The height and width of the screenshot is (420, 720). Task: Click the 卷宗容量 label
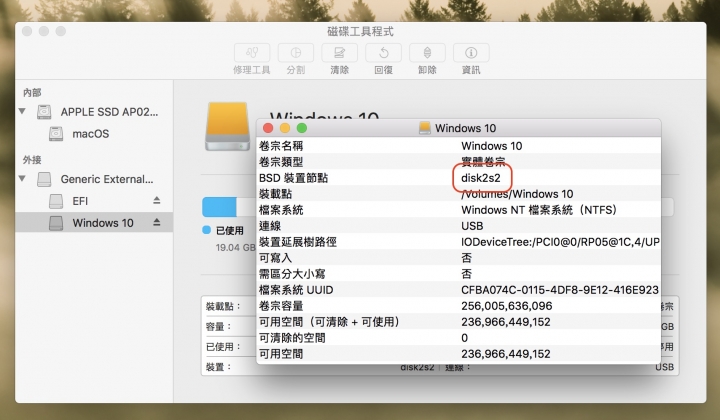(281, 306)
